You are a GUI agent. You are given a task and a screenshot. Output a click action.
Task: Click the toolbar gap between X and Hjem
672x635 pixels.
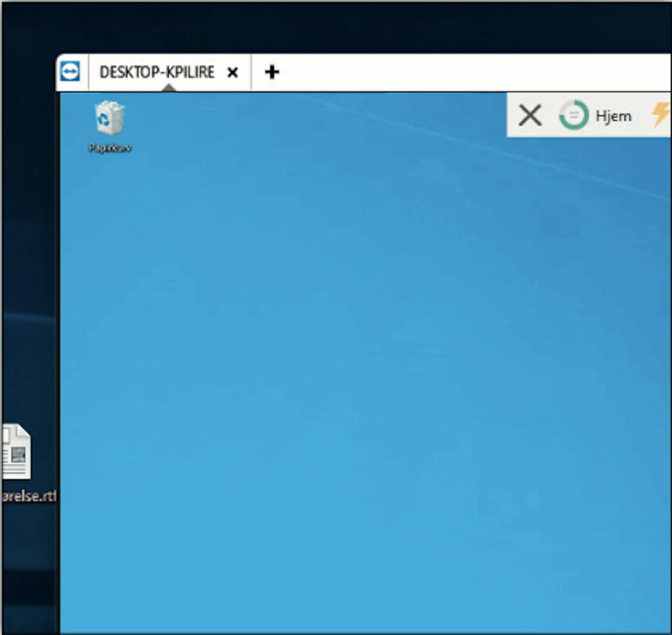[550, 116]
